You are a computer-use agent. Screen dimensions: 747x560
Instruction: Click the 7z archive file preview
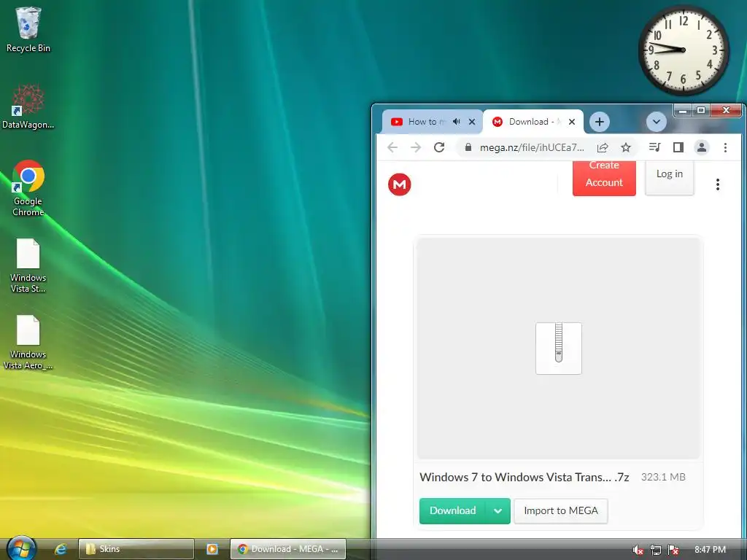(559, 348)
